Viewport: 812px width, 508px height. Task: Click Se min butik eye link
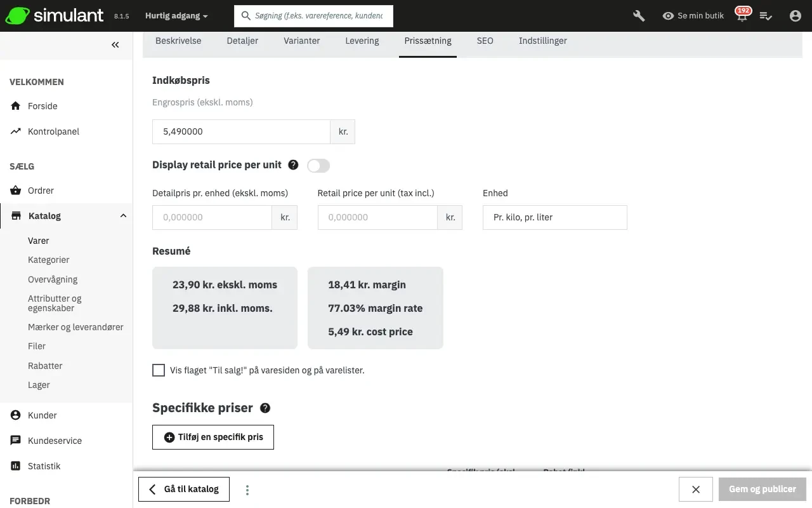tap(693, 16)
